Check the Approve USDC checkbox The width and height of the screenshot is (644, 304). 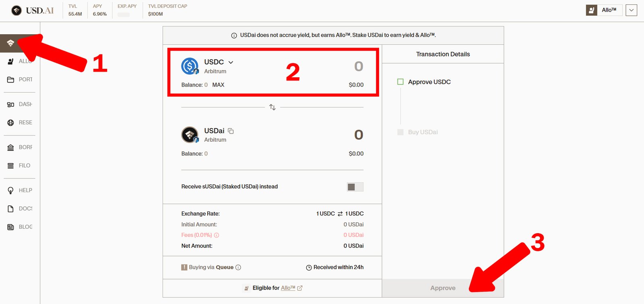click(400, 82)
